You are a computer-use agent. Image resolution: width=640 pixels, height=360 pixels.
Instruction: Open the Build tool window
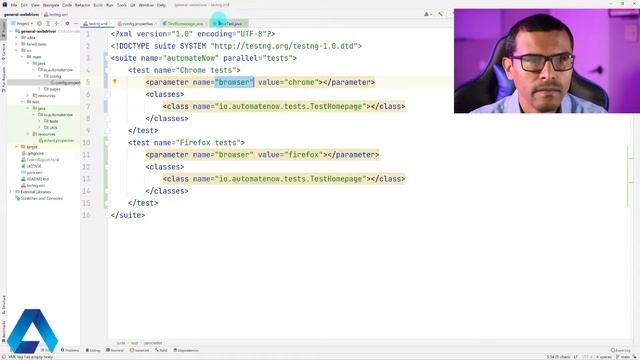161,350
